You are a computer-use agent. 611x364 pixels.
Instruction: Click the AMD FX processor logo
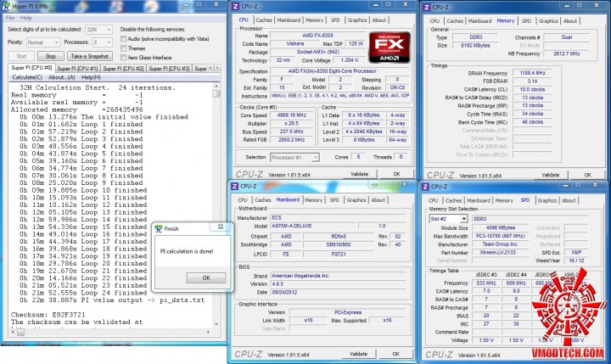(x=390, y=48)
